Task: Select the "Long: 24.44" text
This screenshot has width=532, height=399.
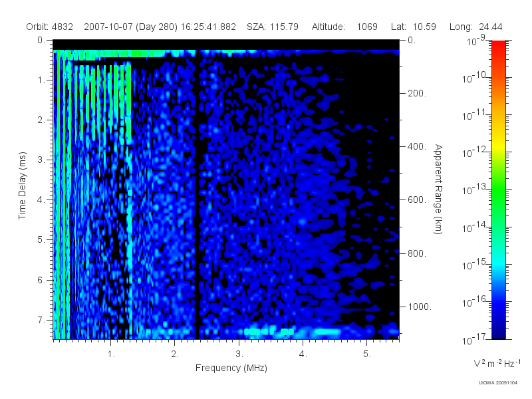Action: pos(475,27)
